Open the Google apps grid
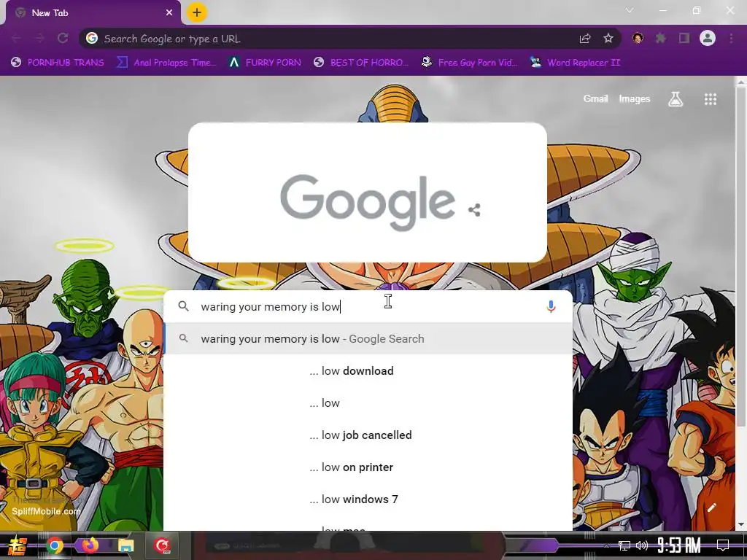Screen dimensions: 747x560 [x=711, y=99]
